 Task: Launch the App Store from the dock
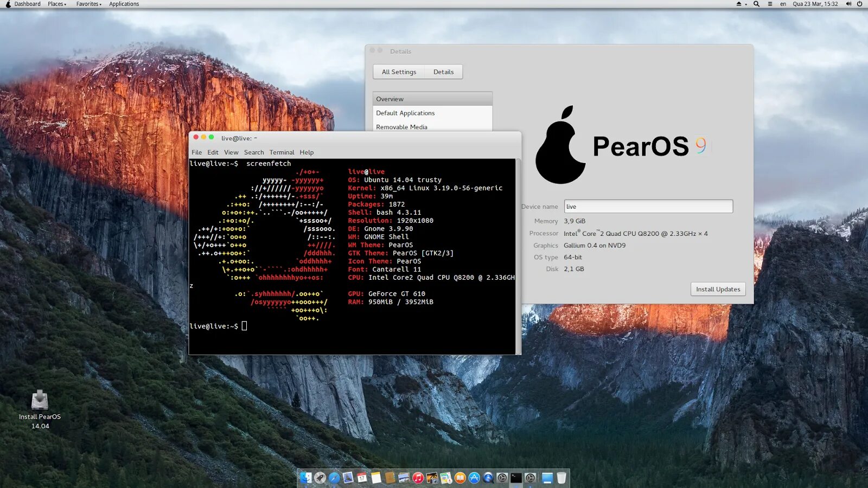(x=474, y=478)
